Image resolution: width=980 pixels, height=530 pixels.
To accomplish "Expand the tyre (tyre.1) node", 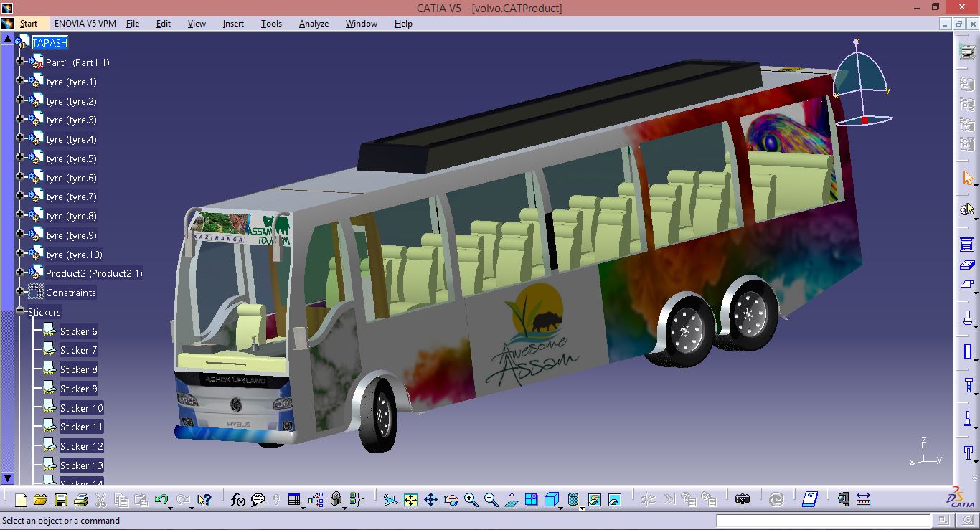I will (19, 81).
